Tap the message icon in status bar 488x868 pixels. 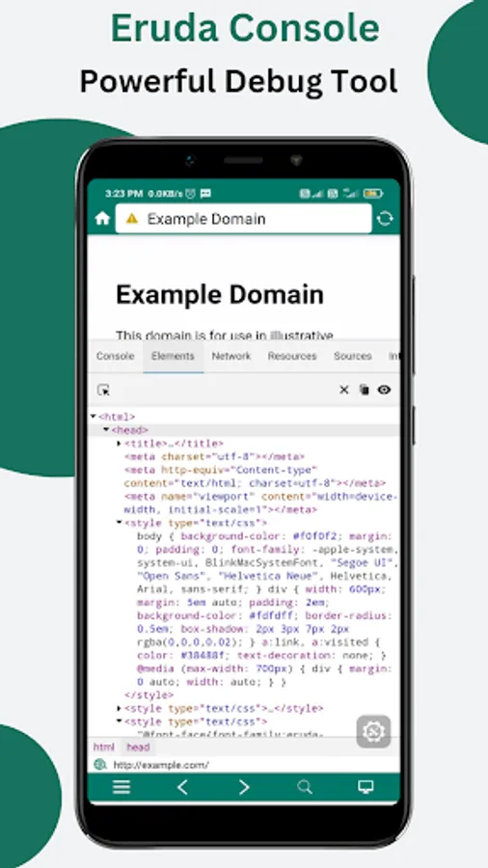click(x=205, y=193)
